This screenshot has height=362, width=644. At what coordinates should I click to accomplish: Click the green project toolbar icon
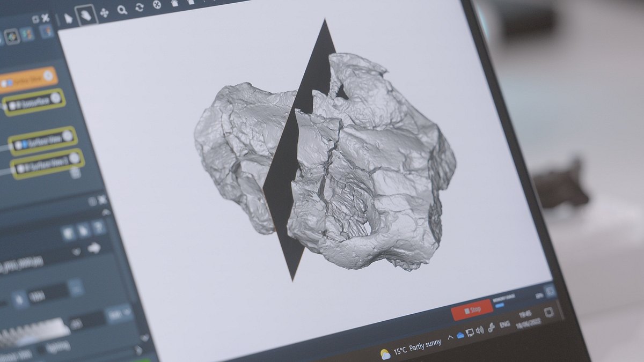(11, 36)
